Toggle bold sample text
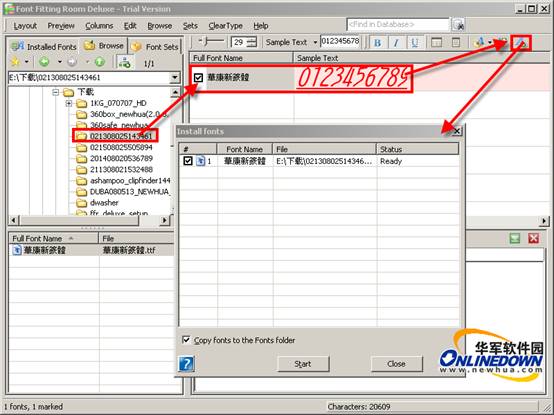 point(378,43)
